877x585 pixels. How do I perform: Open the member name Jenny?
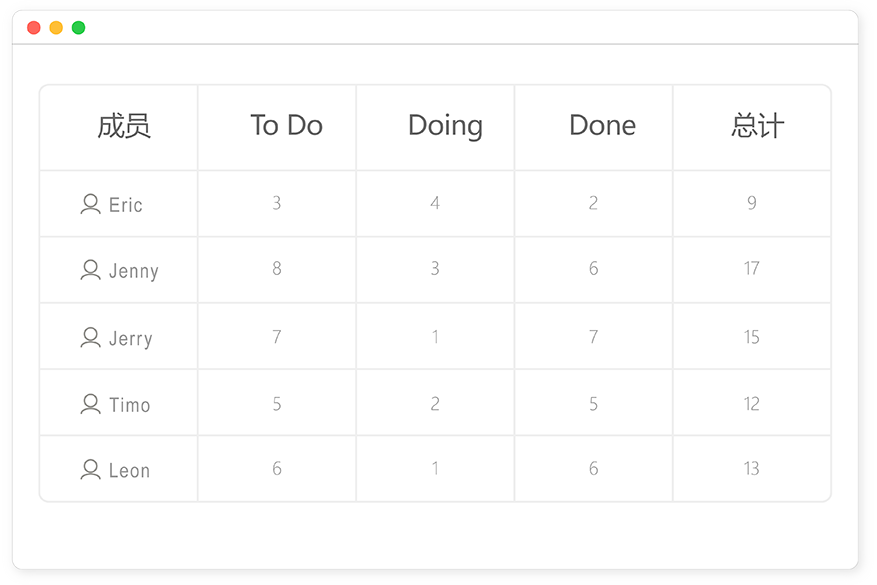coord(134,271)
